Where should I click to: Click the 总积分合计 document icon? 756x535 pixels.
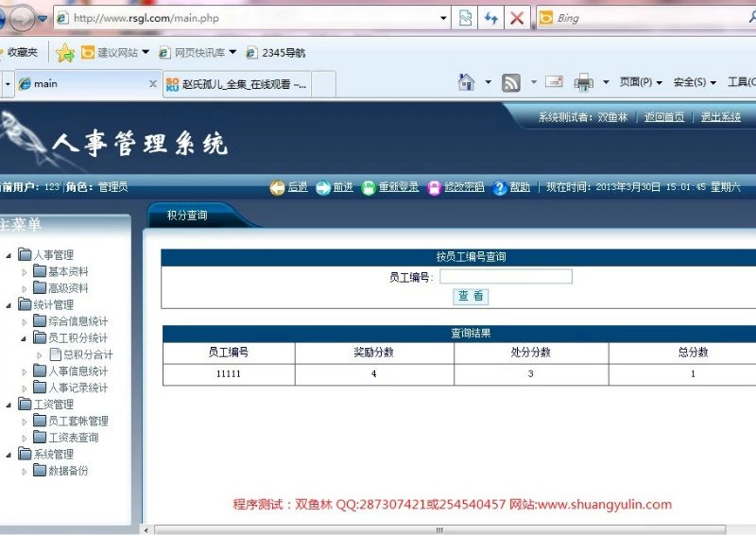tap(55, 354)
